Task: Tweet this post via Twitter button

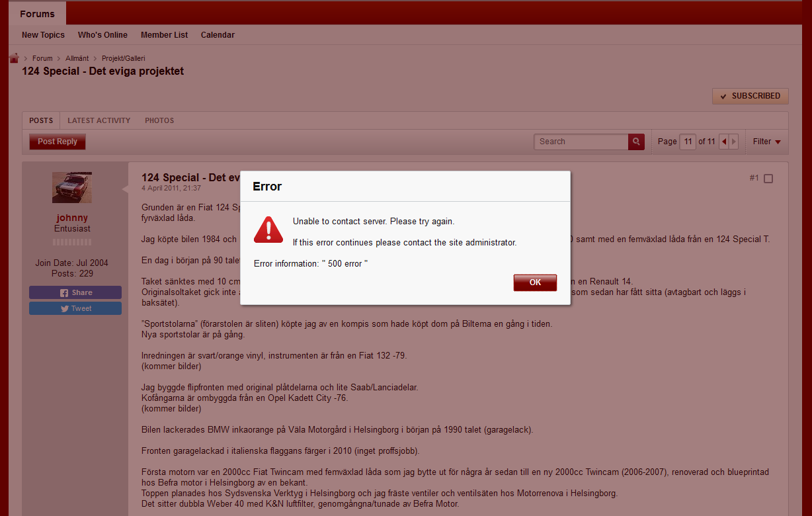Action: point(75,308)
